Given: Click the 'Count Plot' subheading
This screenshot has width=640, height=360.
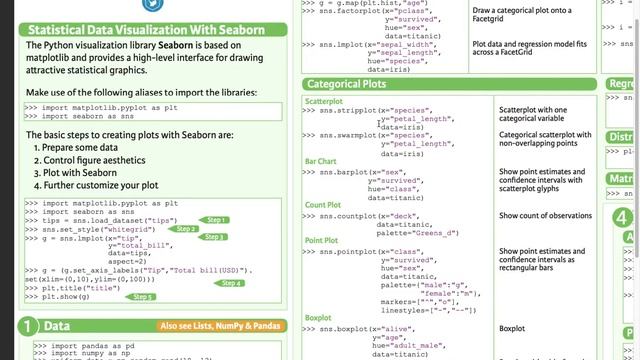Looking at the screenshot, I should point(322,205).
